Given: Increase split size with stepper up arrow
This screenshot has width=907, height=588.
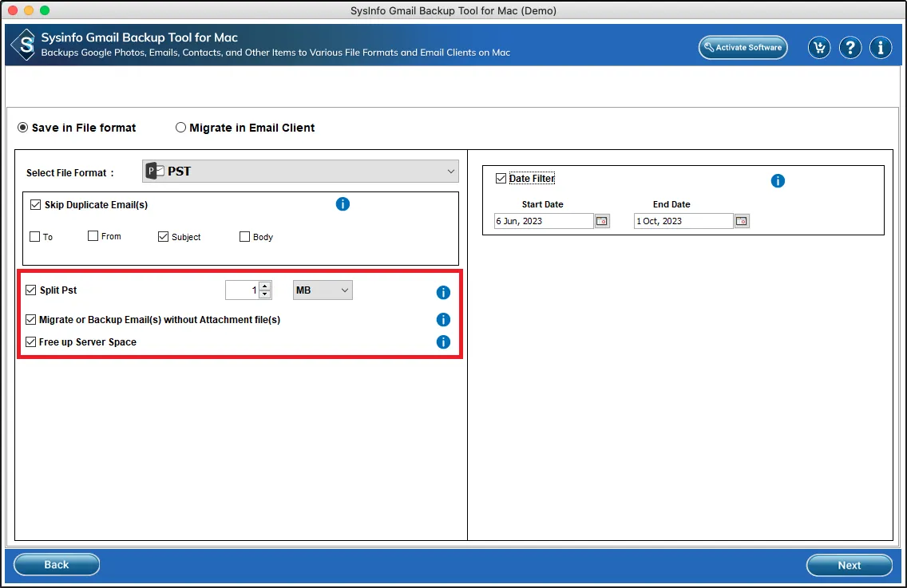Looking at the screenshot, I should pos(265,286).
